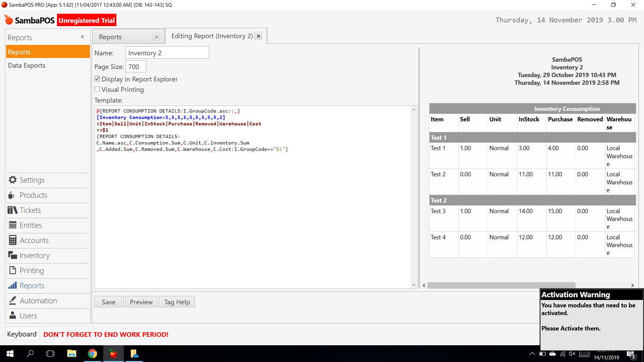The image size is (644, 362).
Task: Save the Inventory 2 report
Action: pyautogui.click(x=108, y=301)
